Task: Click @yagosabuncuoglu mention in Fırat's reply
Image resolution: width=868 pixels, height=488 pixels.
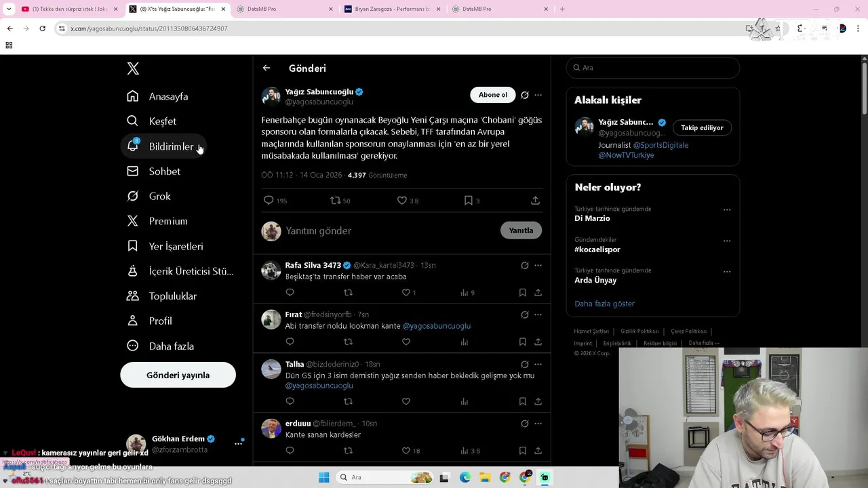Action: [x=436, y=326]
